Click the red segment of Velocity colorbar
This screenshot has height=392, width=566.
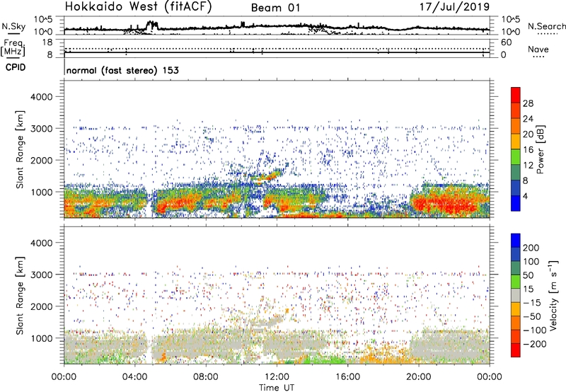[516, 350]
